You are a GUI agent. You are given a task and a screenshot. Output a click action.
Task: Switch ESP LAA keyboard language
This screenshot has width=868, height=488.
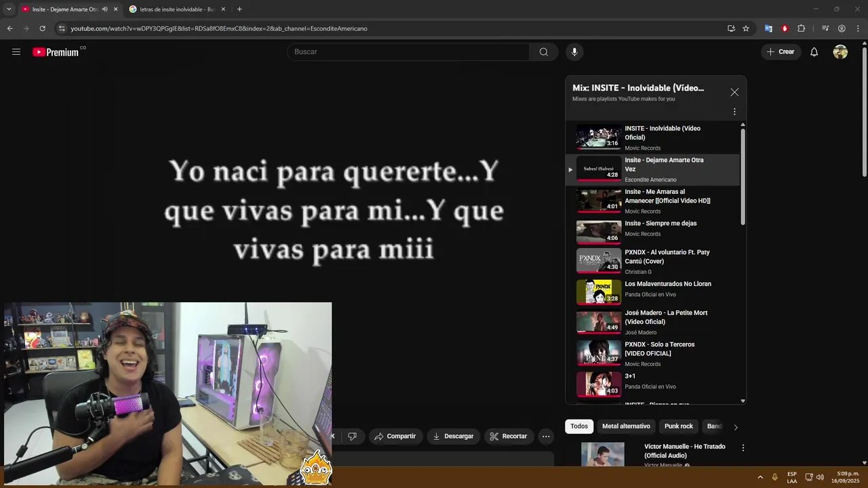click(792, 477)
